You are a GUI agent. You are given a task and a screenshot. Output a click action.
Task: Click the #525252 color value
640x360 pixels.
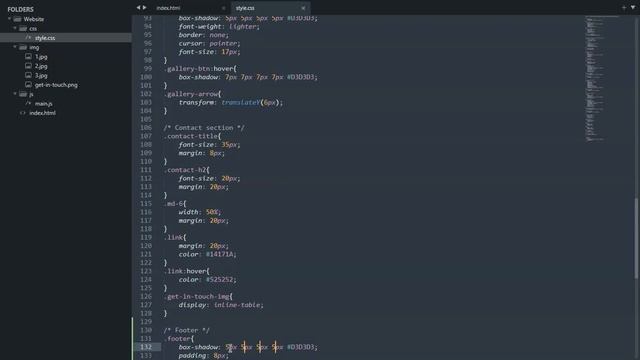pyautogui.click(x=220, y=280)
